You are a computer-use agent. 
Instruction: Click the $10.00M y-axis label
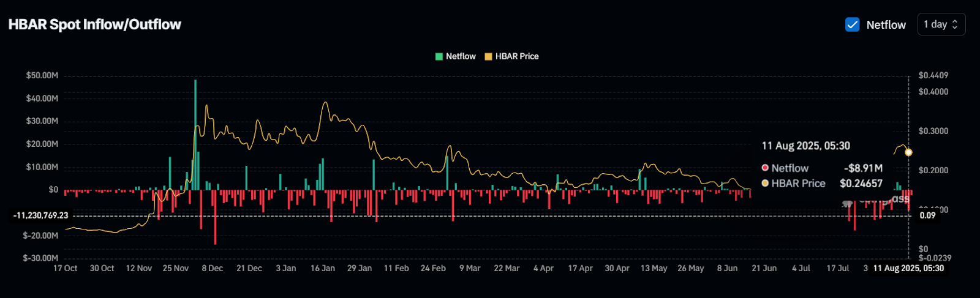click(x=42, y=167)
